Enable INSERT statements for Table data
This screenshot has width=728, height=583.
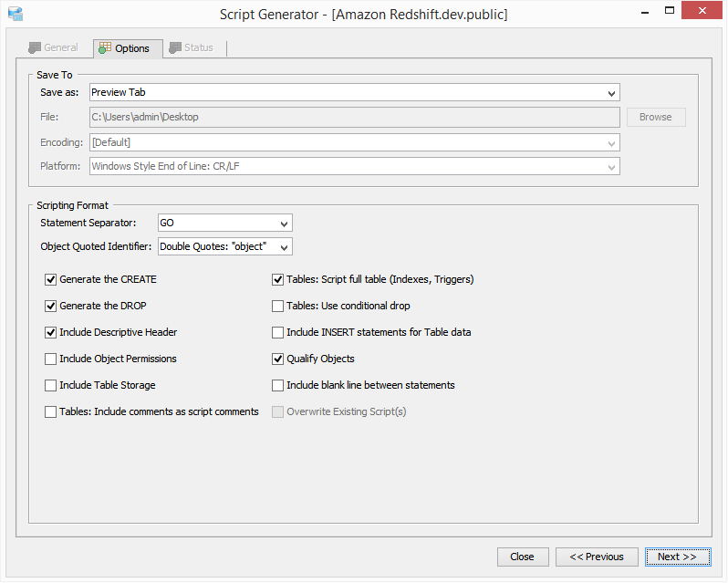[278, 333]
